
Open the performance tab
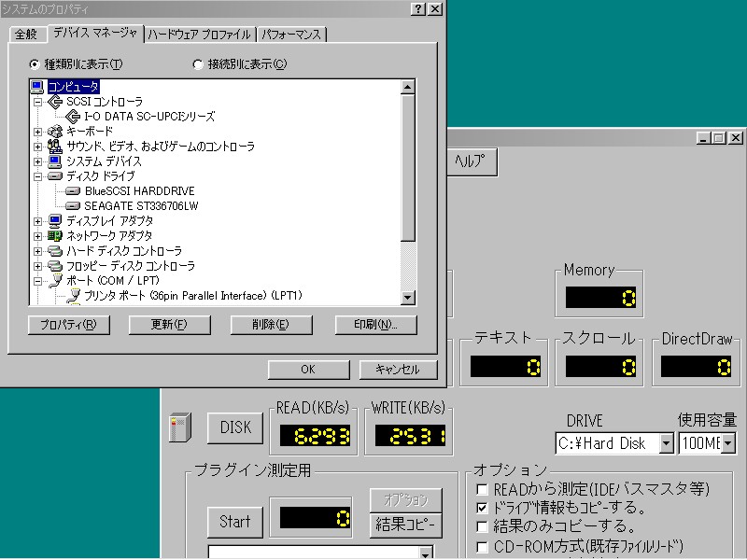[x=290, y=35]
